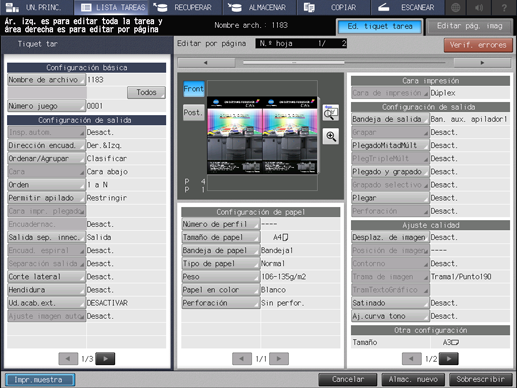Click the right arrow of sheet scrollbar
Viewport: 517px width, 388px height.
click(482, 62)
